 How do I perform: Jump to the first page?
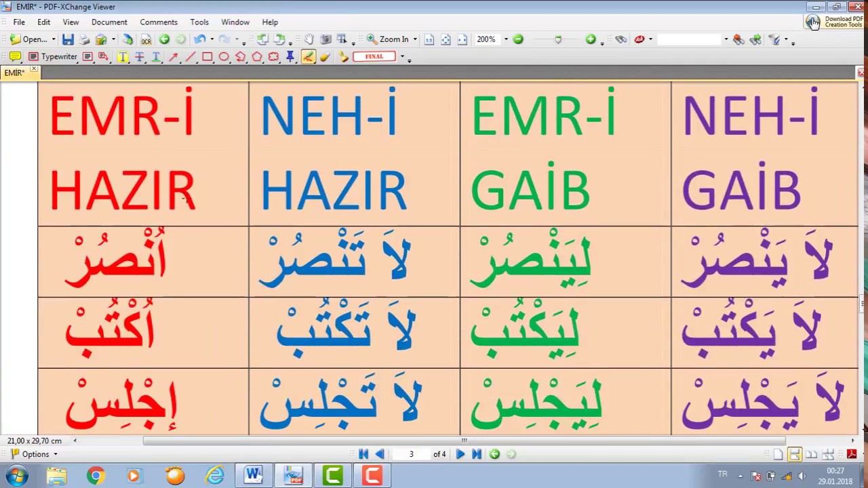coord(363,454)
